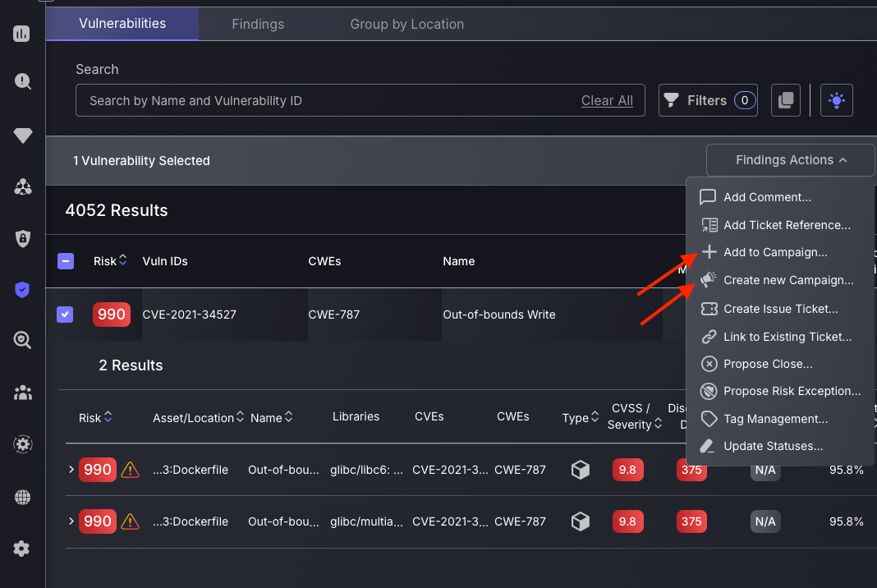Screen dimensions: 877x588
Task: Open the people group sidebar icon
Action: pos(22,393)
